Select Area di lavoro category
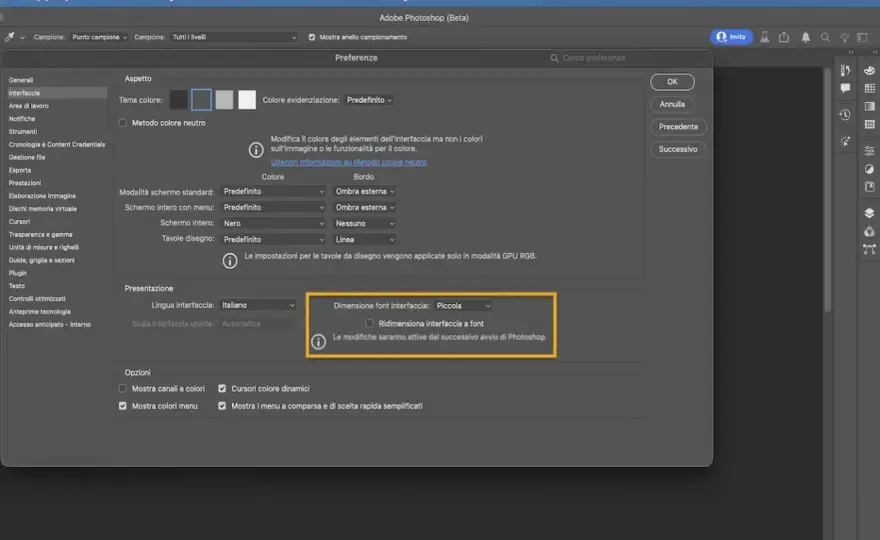Viewport: 880px width, 540px height. click(x=29, y=106)
